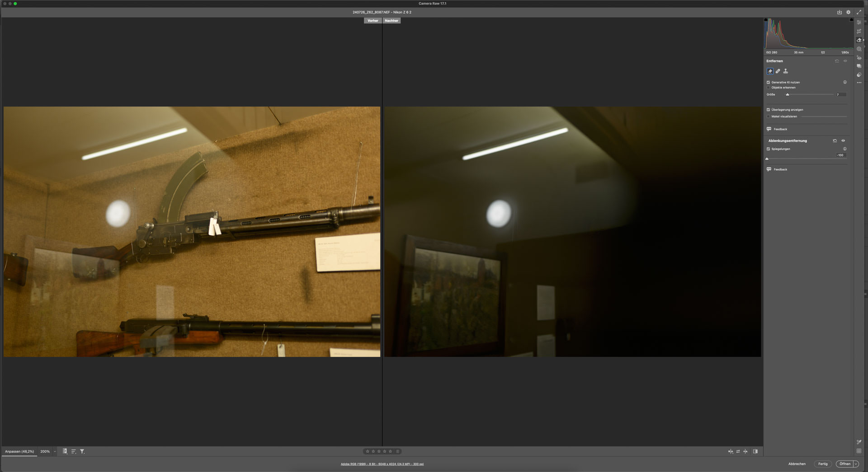This screenshot has height=472, width=868.
Task: Show info for Generative KI nutzen
Action: click(845, 82)
